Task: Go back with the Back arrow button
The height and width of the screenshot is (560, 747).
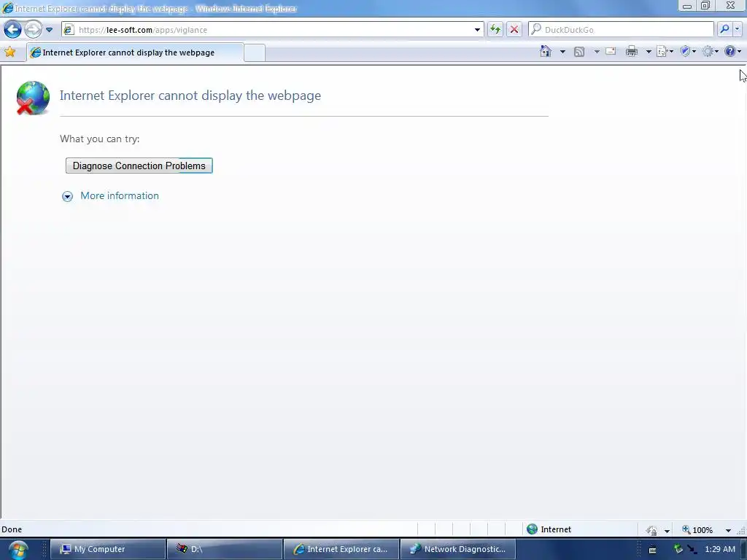Action: [12, 29]
